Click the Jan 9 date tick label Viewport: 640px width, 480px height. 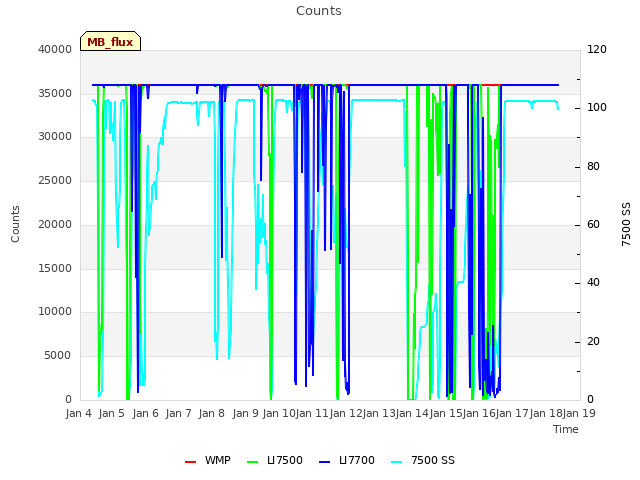click(x=246, y=413)
